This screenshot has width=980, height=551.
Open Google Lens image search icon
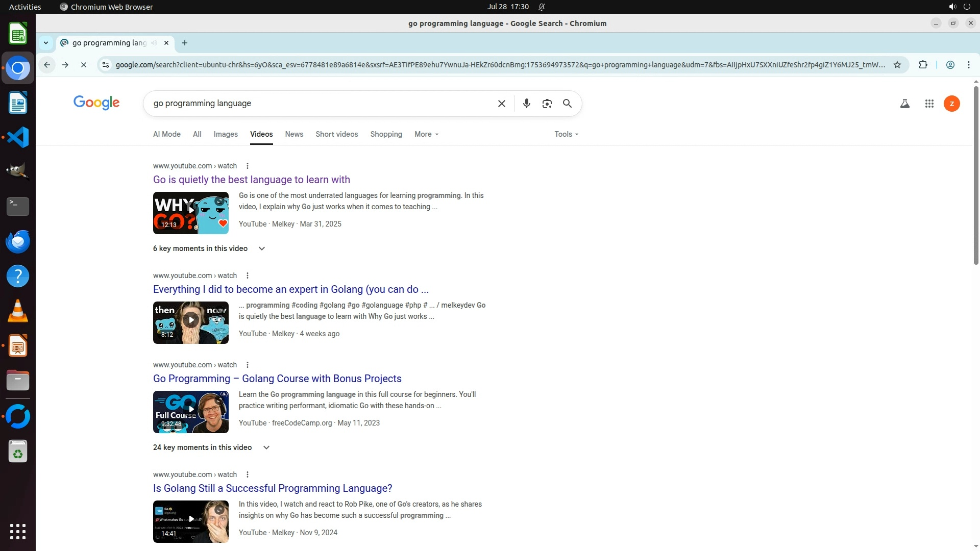click(547, 104)
